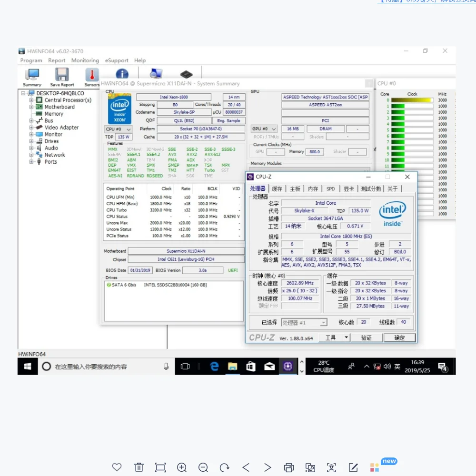
Task: Go to the next image
Action: point(268,467)
